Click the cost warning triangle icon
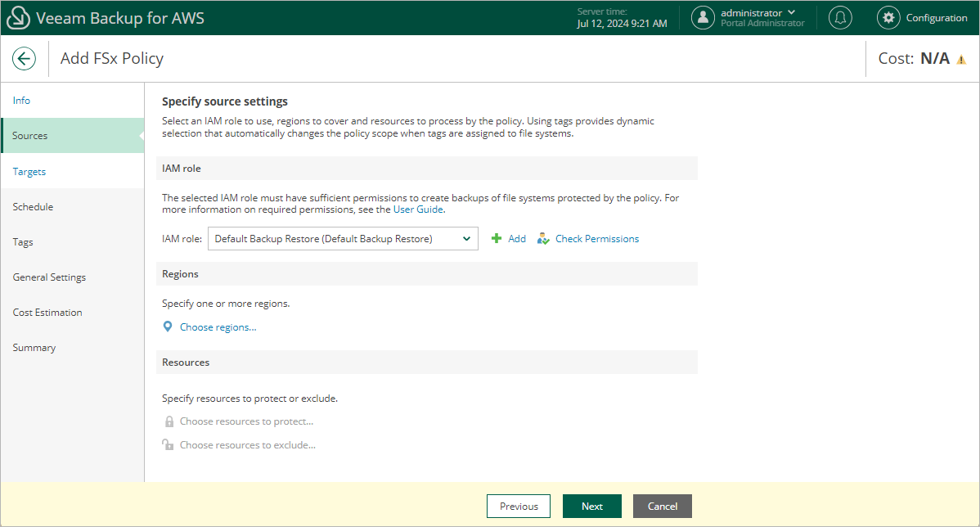Image resolution: width=980 pixels, height=527 pixels. tap(961, 60)
